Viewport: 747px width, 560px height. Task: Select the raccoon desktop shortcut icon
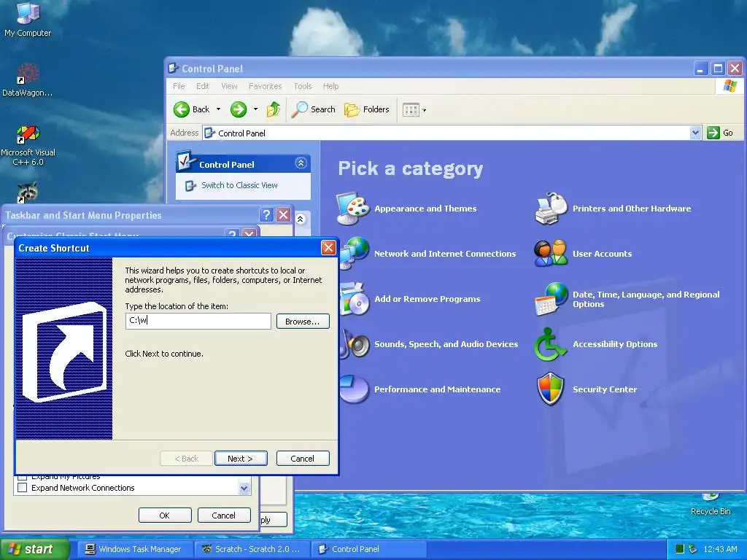pos(28,192)
